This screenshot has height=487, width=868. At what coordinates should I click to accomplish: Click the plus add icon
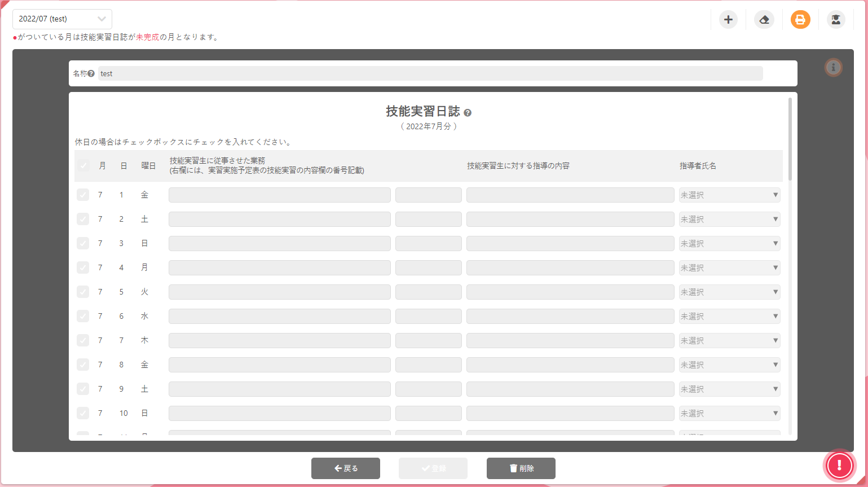click(x=728, y=20)
